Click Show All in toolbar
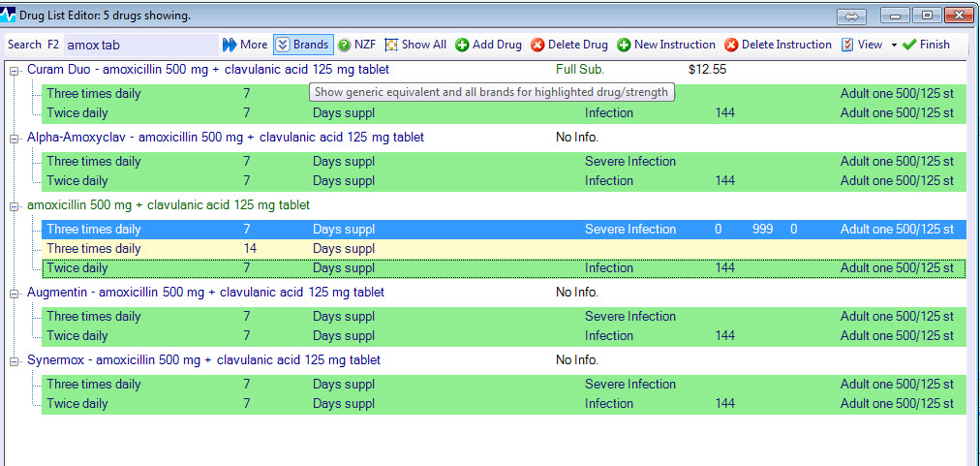 click(415, 45)
